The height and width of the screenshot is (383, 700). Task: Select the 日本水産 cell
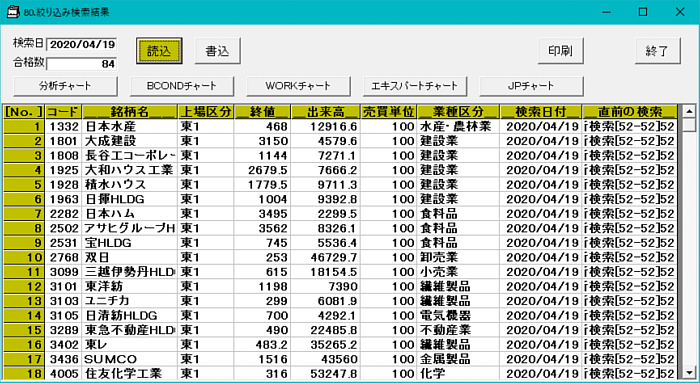tap(130, 126)
